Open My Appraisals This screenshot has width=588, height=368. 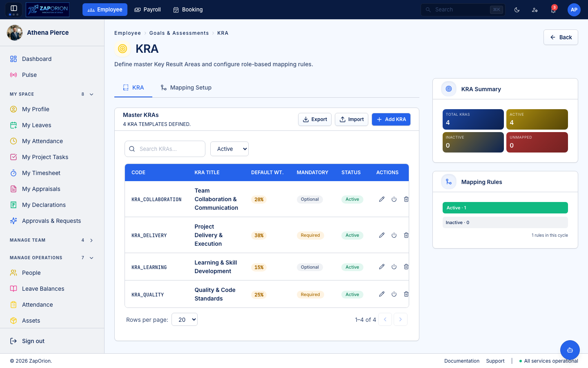pos(52,189)
